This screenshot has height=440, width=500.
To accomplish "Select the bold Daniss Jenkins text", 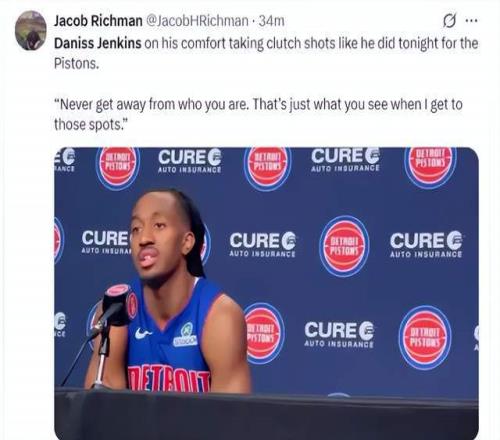I will tap(98, 43).
